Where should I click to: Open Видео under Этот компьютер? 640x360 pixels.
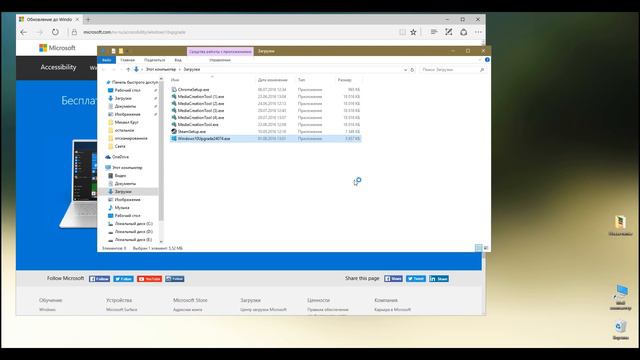(x=120, y=176)
